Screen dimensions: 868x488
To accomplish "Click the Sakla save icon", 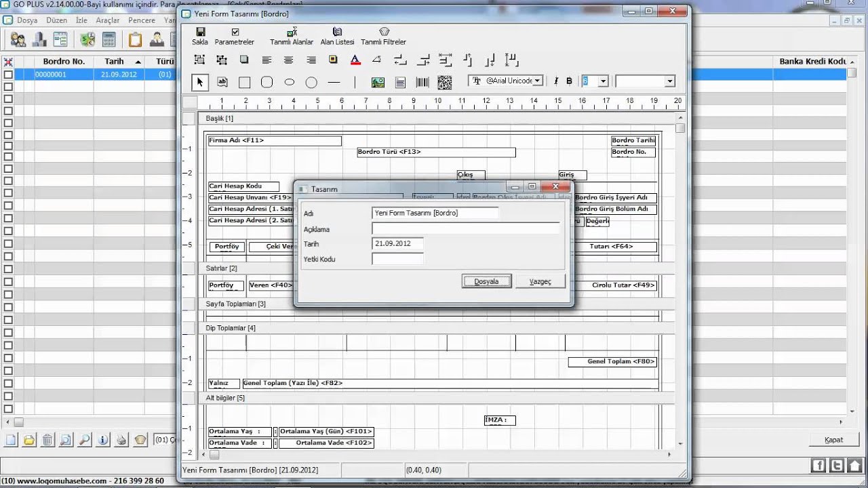I will (x=200, y=32).
